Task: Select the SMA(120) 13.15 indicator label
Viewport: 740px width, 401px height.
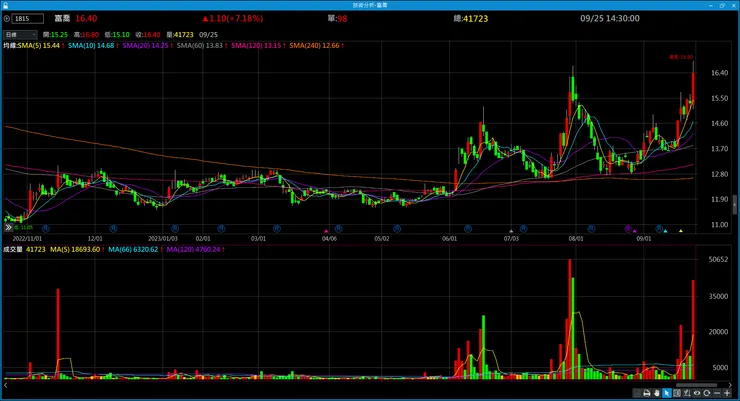Action: click(258, 46)
